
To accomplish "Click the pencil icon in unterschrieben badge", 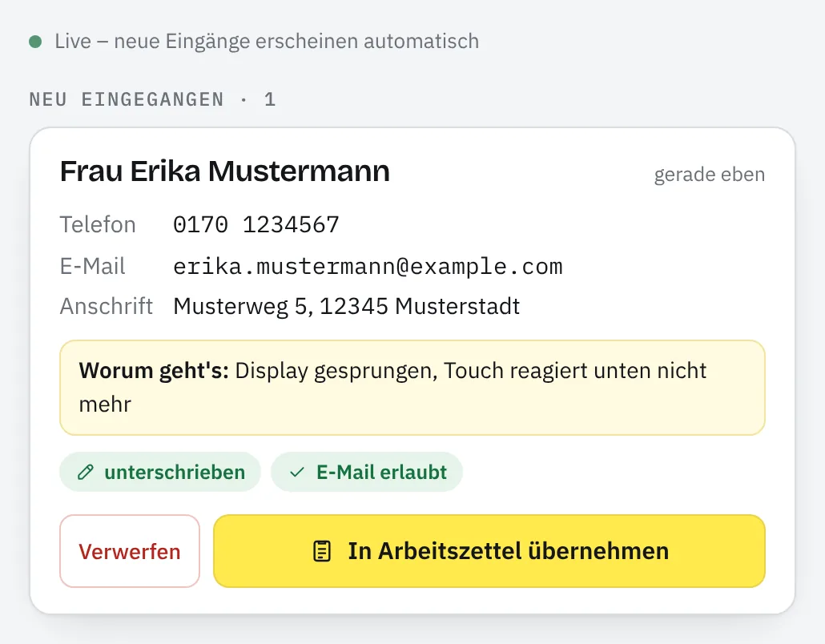I will tap(85, 472).
